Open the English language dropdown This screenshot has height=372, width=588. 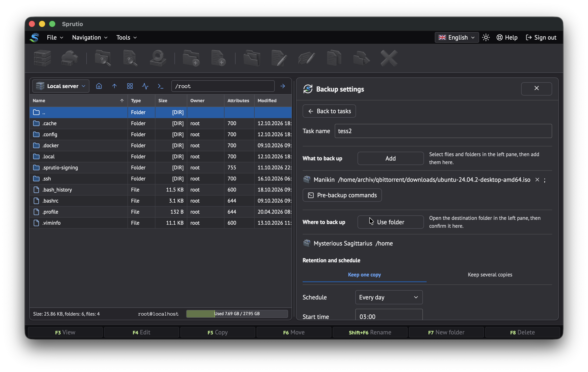457,37
